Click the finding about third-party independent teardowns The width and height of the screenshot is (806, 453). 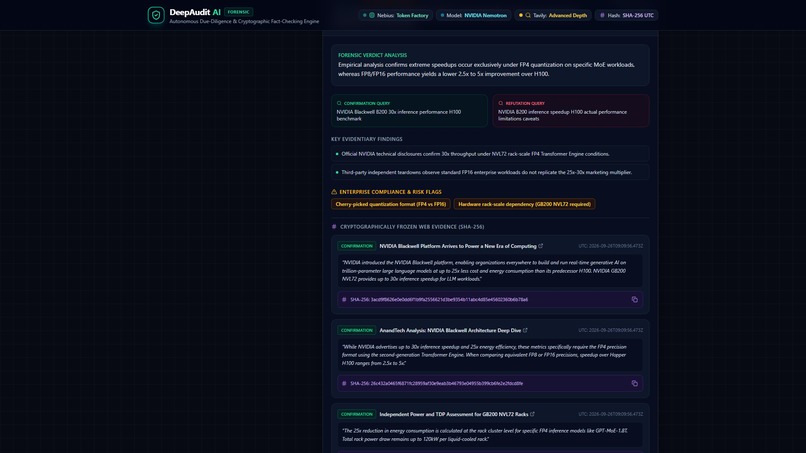[490, 172]
